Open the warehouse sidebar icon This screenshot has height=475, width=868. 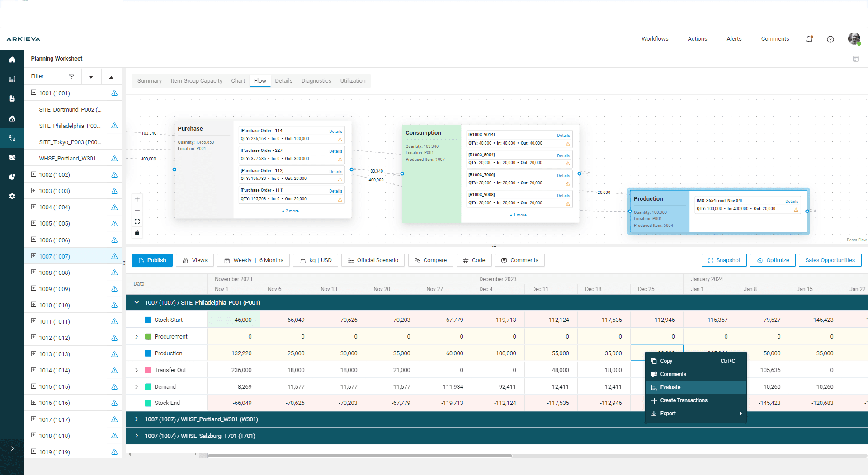pos(12,118)
